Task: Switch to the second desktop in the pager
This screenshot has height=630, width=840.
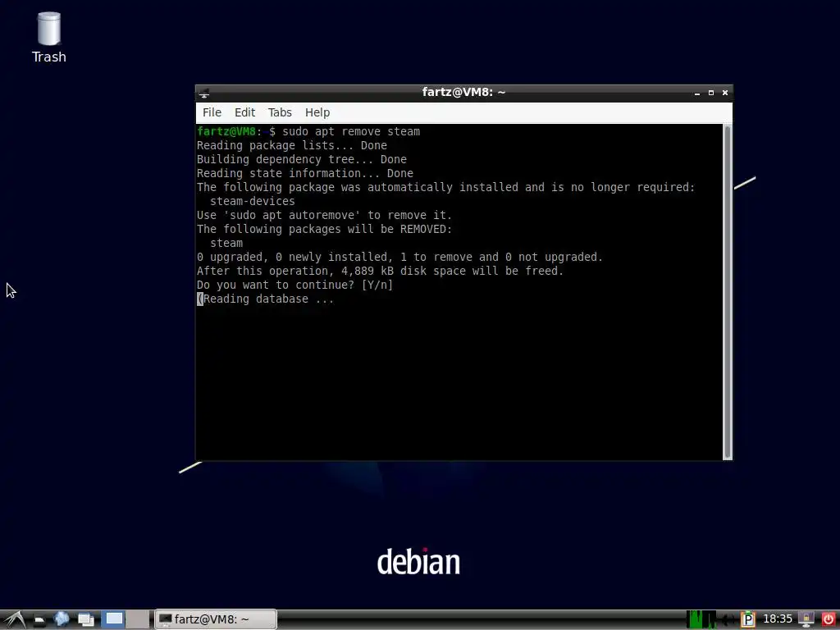Action: (138, 619)
